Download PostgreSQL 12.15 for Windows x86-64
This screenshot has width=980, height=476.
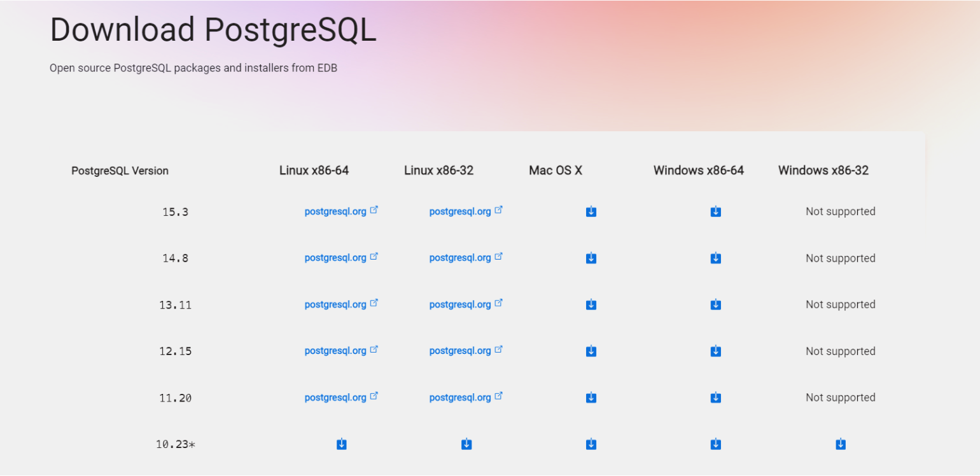[716, 351]
